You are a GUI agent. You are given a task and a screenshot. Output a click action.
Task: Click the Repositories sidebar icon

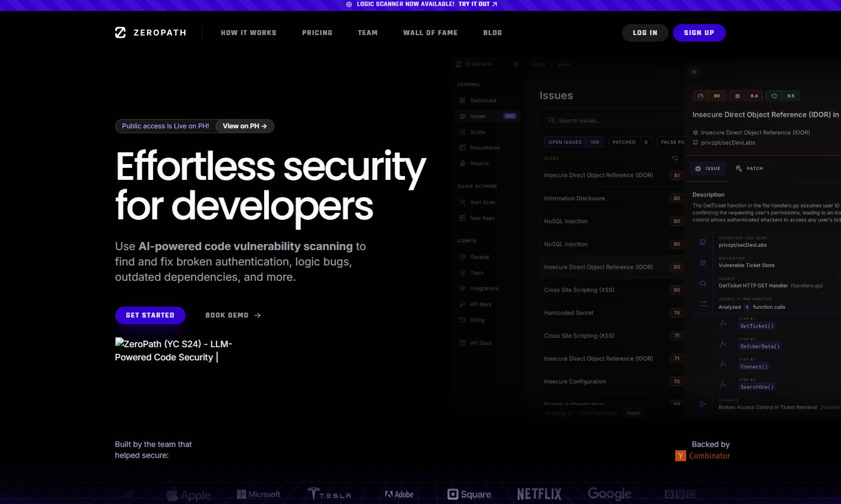(x=462, y=148)
